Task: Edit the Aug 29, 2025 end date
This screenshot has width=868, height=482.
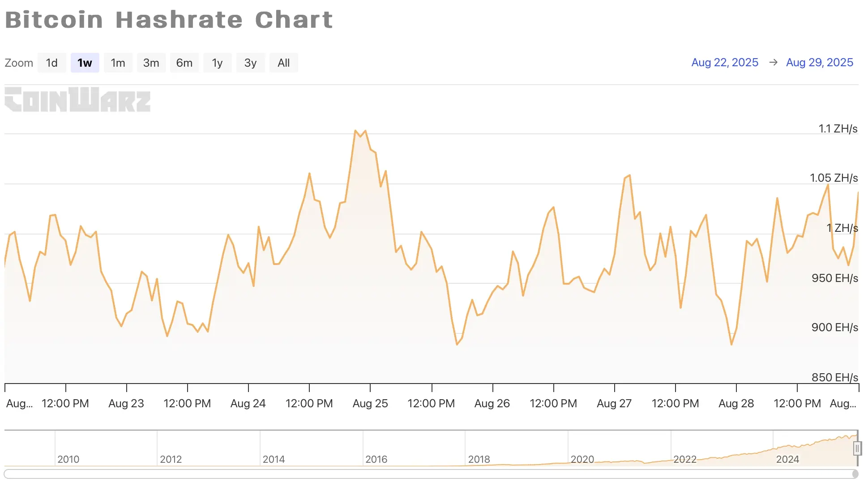Action: coord(819,62)
